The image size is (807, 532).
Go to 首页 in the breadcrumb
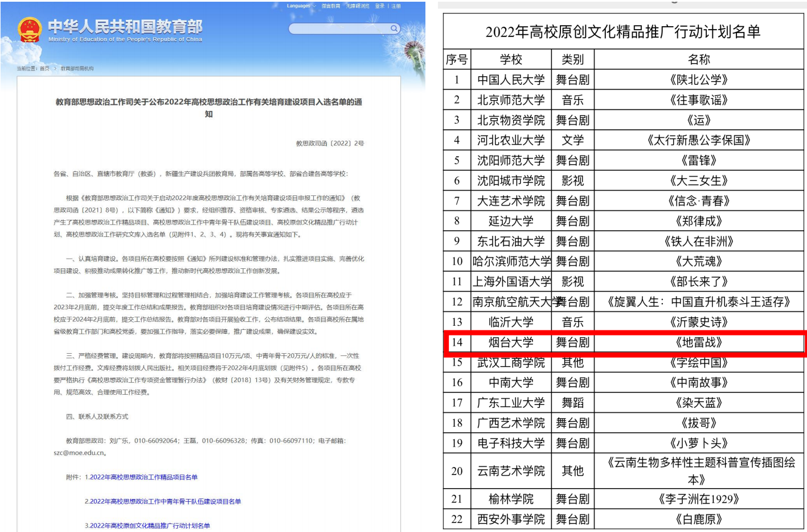tap(44, 69)
